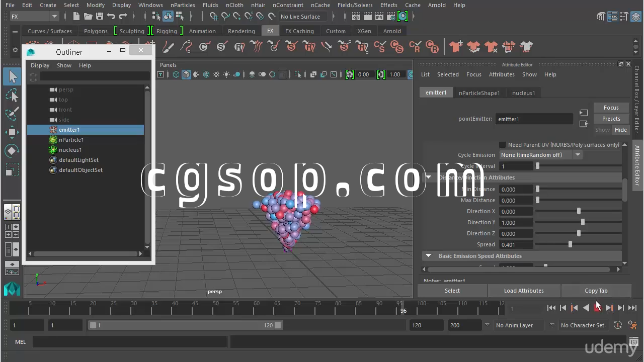Toggle the auto keyframe button

[x=618, y=325]
